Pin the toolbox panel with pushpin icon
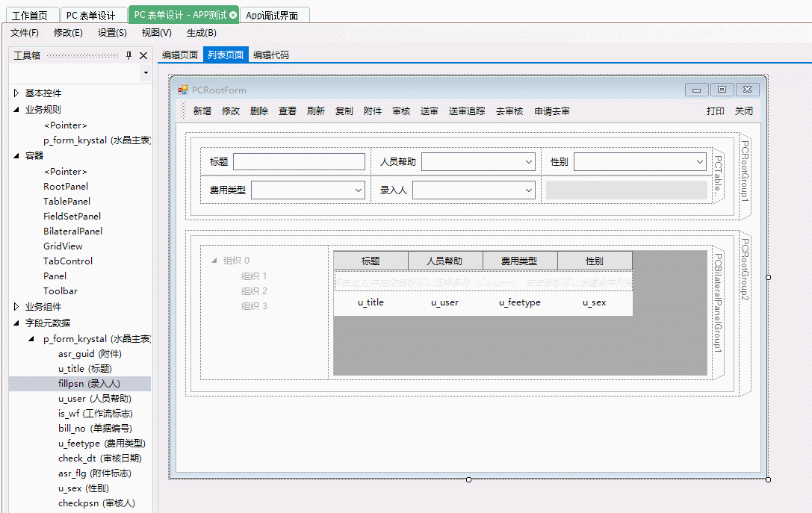Screen dimensions: 812x513 pos(128,55)
